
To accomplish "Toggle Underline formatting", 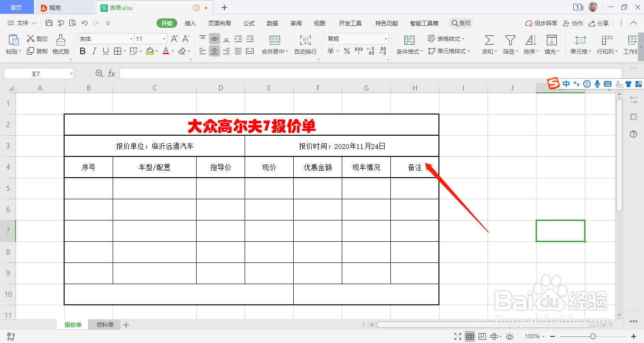I will coord(106,51).
